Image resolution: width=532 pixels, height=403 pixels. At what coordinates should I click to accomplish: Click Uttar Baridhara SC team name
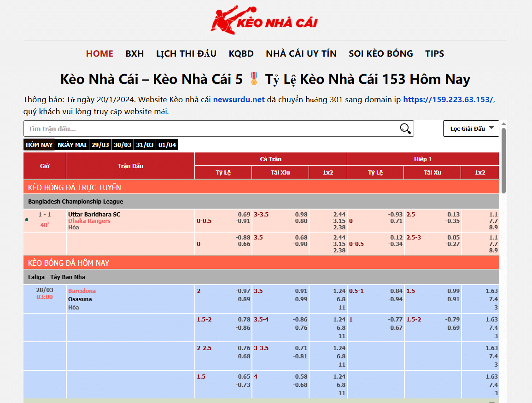pyautogui.click(x=94, y=214)
